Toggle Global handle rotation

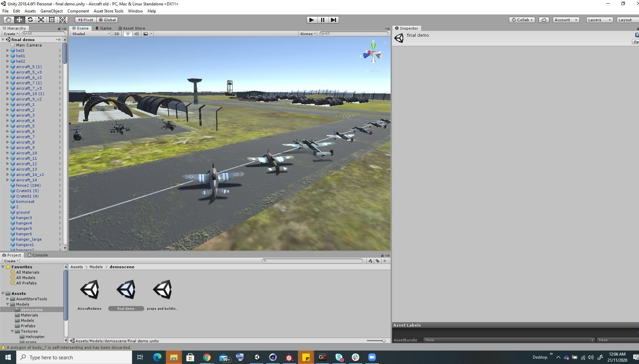(107, 20)
